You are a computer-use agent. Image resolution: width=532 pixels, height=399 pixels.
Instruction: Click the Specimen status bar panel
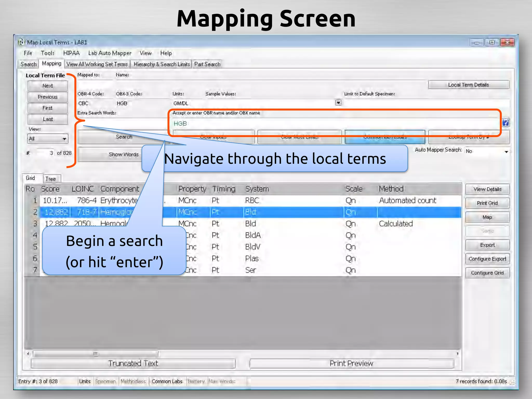(105, 381)
